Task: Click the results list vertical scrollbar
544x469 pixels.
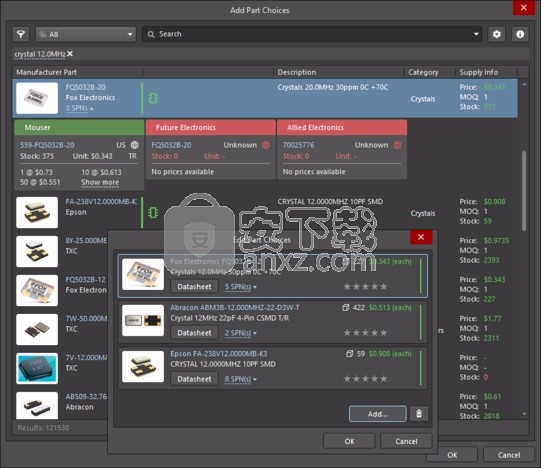Action: coord(524,191)
